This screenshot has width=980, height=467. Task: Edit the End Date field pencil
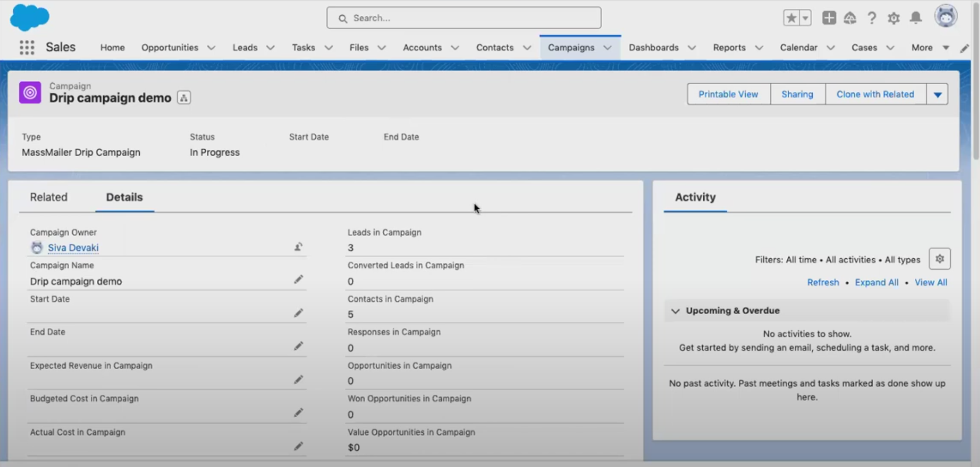[298, 346]
